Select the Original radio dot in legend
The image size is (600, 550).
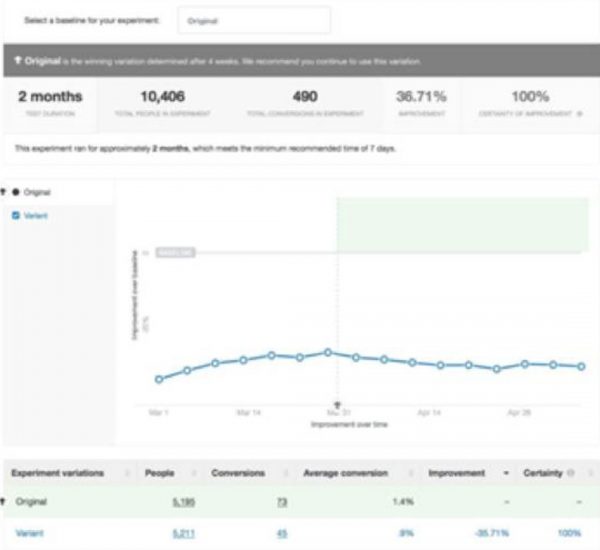pyautogui.click(x=16, y=190)
